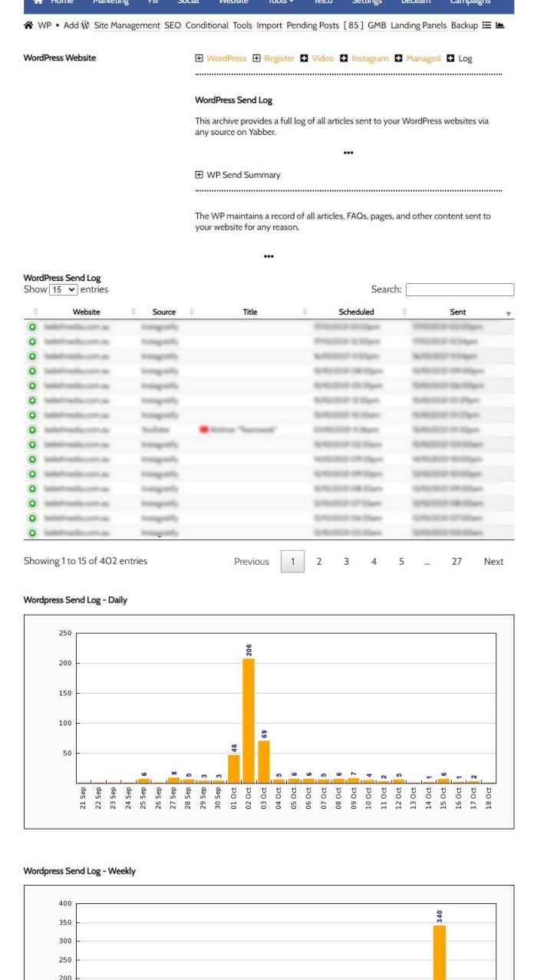
Task: Click the home icon beside WP
Action: click(x=29, y=25)
